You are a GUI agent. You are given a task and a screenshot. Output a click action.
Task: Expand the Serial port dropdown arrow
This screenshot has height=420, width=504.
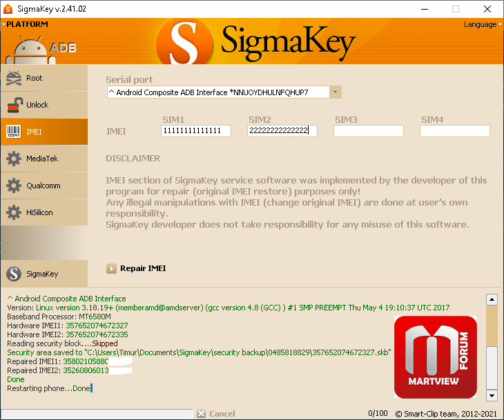336,92
